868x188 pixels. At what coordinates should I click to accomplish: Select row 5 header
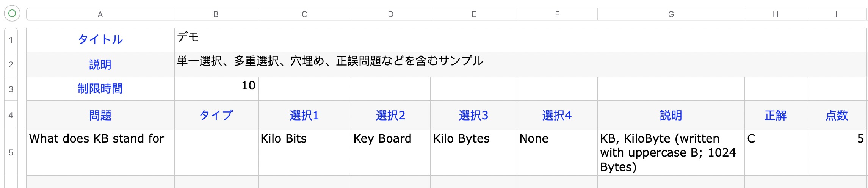click(x=11, y=152)
